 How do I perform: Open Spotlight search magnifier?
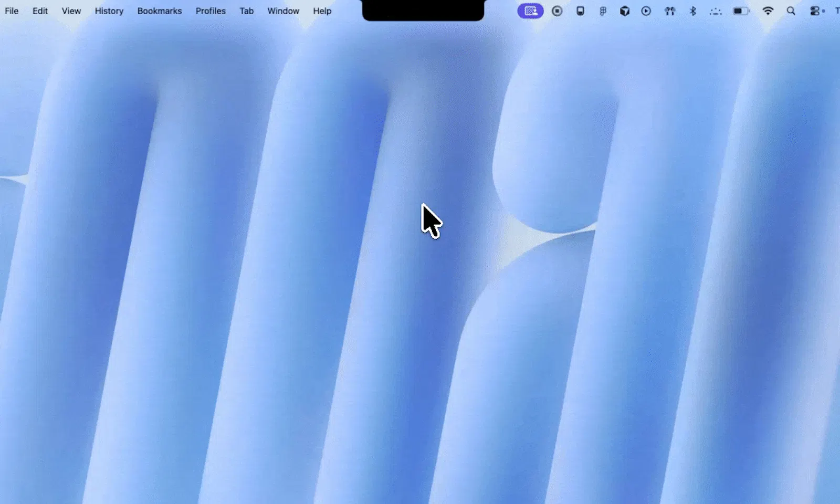pyautogui.click(x=791, y=10)
